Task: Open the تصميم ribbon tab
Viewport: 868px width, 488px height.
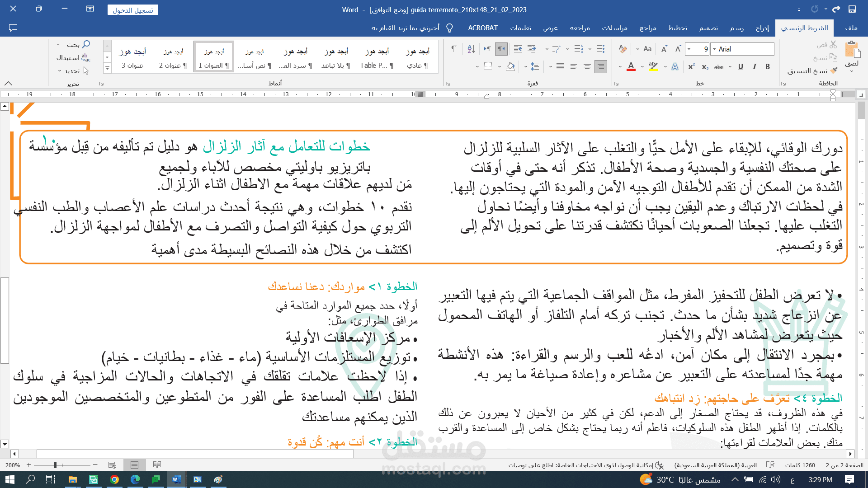Action: tap(708, 28)
